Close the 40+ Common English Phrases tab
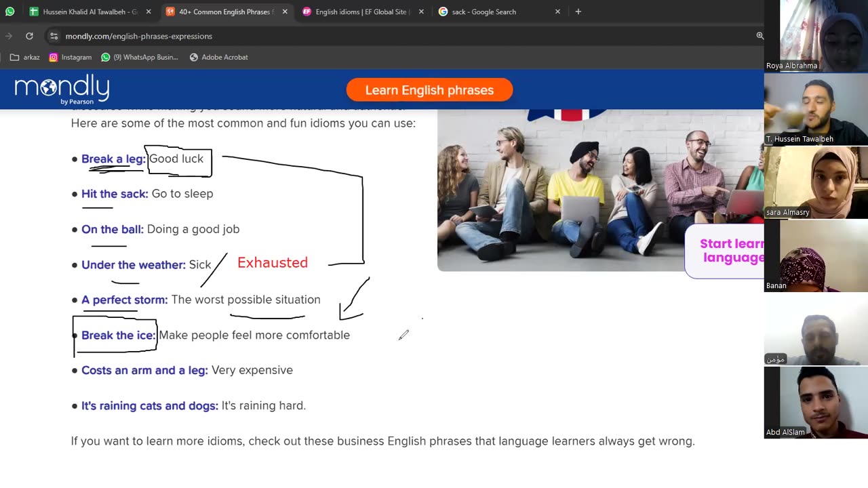868x488 pixels. pos(285,12)
